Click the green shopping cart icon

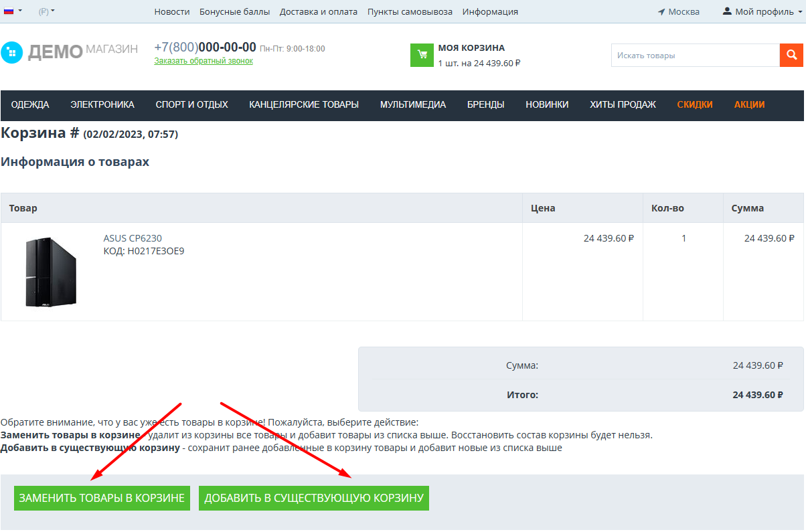point(422,55)
